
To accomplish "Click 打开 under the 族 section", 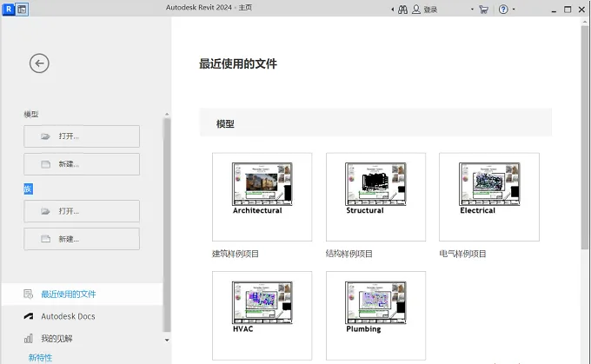I will click(x=82, y=211).
